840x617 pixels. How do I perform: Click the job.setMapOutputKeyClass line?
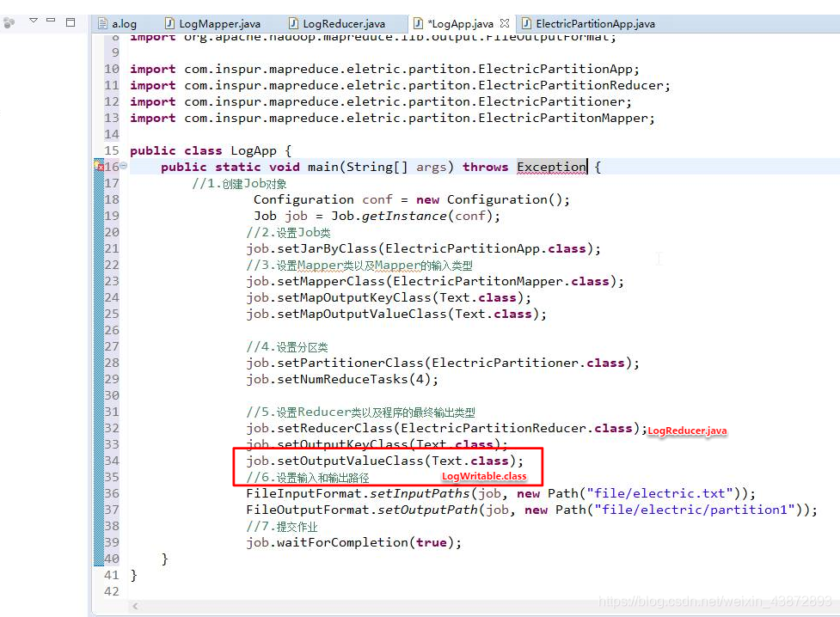pyautogui.click(x=389, y=298)
